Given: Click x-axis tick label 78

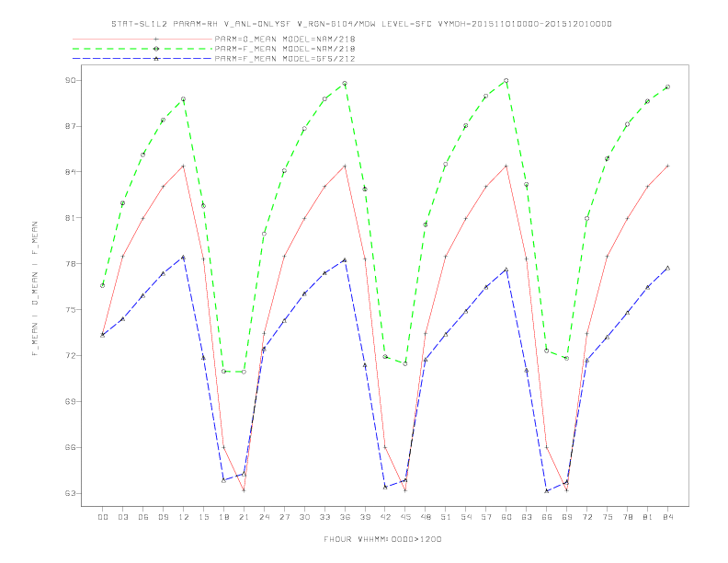Looking at the screenshot, I should coord(628,517).
